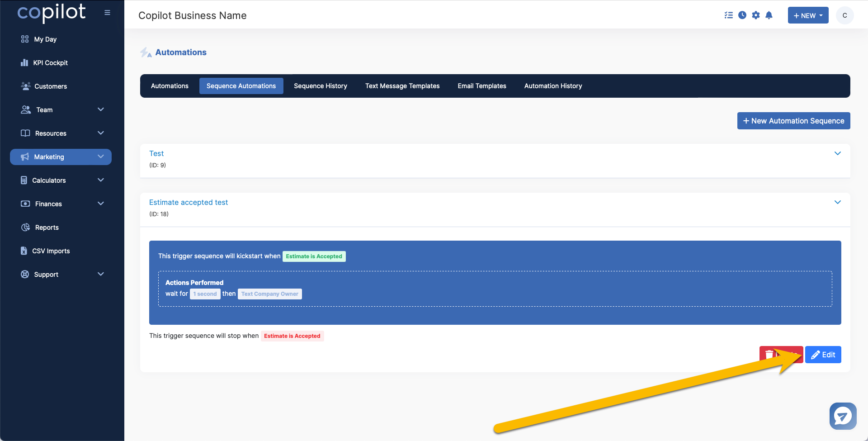868x441 pixels.
Task: Click the Resources book icon
Action: pyautogui.click(x=25, y=133)
